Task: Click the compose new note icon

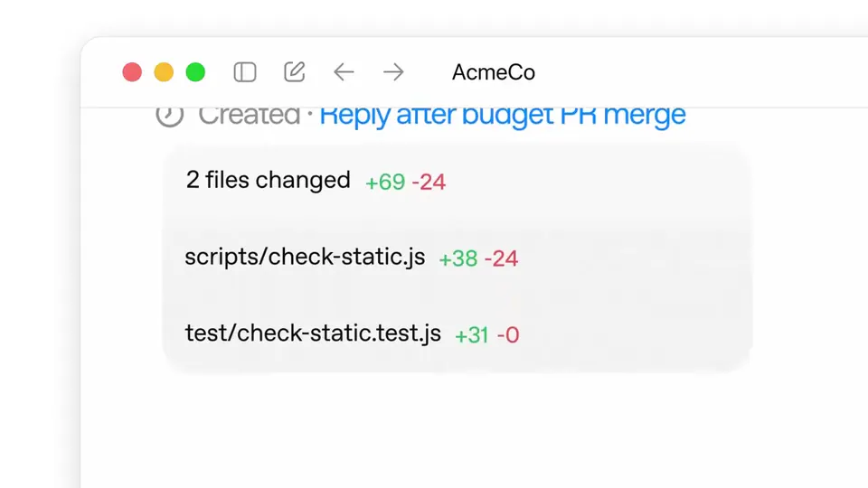Action: pyautogui.click(x=295, y=71)
